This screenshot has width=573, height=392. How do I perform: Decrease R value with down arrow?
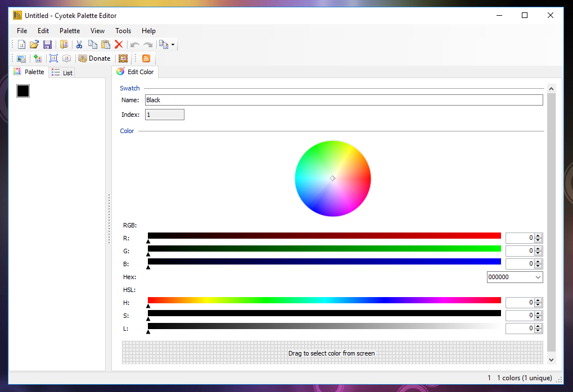pos(538,240)
